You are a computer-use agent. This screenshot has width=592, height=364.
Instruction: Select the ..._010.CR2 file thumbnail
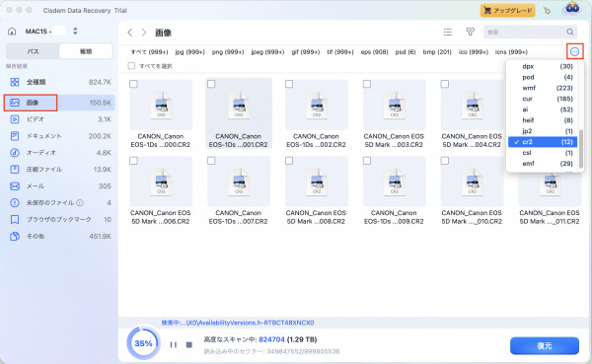pos(473,182)
